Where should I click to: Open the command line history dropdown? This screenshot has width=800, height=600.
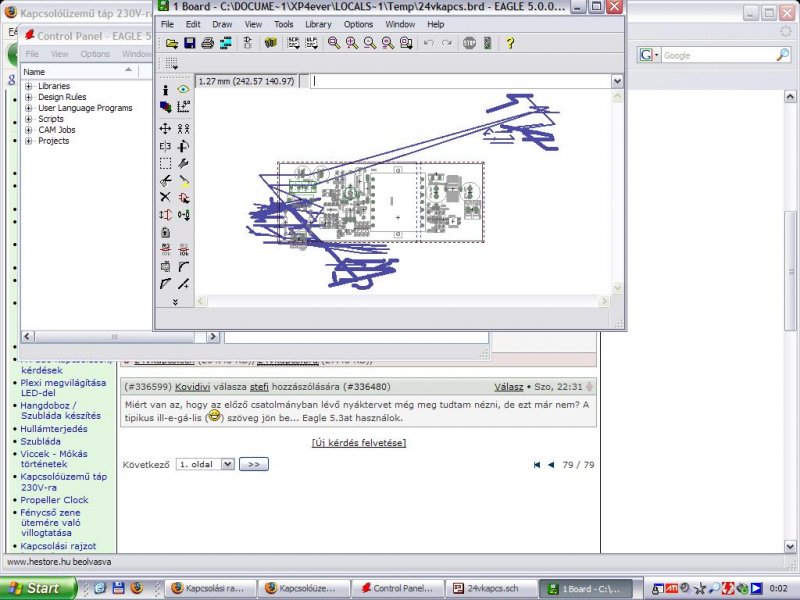coord(617,81)
